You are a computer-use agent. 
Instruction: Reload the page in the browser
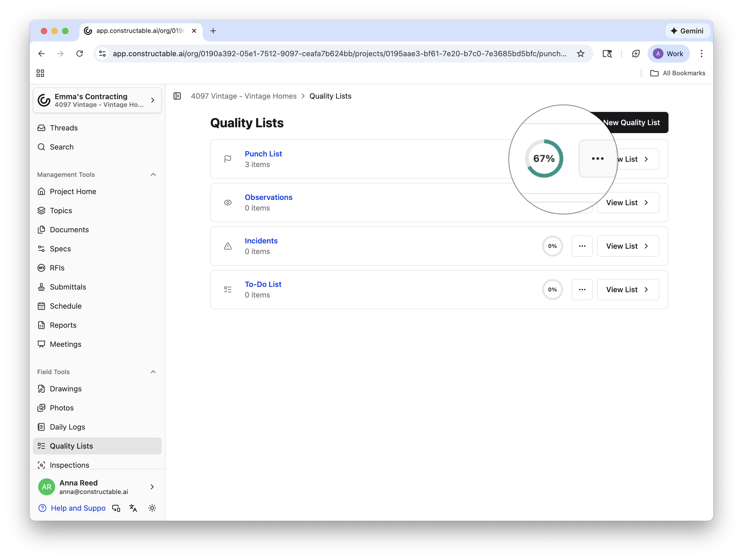point(80,54)
